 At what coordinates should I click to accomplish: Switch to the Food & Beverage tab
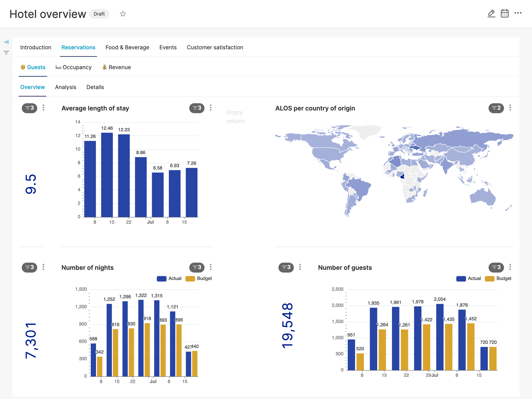pos(127,47)
